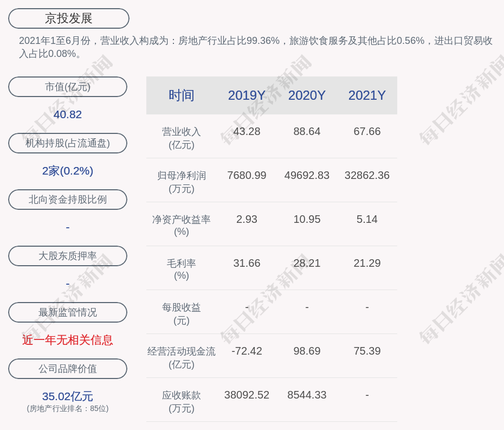Select the institutional holding value 2家(0.2%)
This screenshot has width=504, height=430.
(68, 171)
